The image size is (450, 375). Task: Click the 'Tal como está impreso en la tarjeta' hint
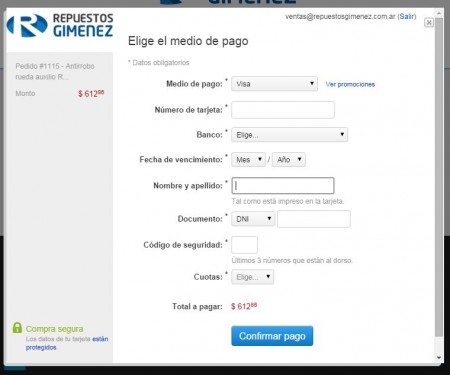click(288, 201)
